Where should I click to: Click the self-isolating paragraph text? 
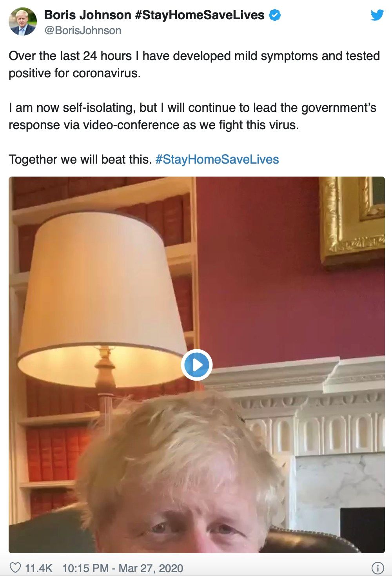click(192, 116)
